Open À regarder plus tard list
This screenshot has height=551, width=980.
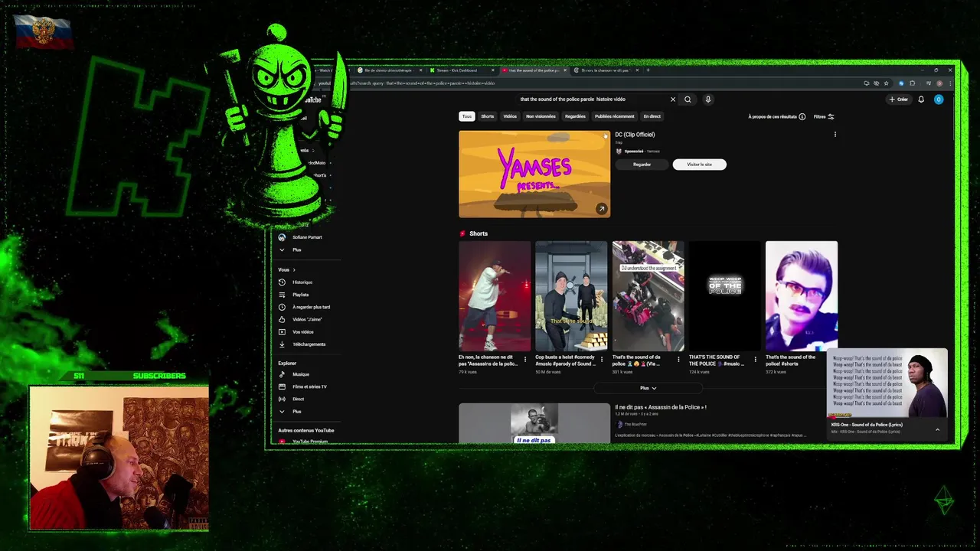[311, 307]
